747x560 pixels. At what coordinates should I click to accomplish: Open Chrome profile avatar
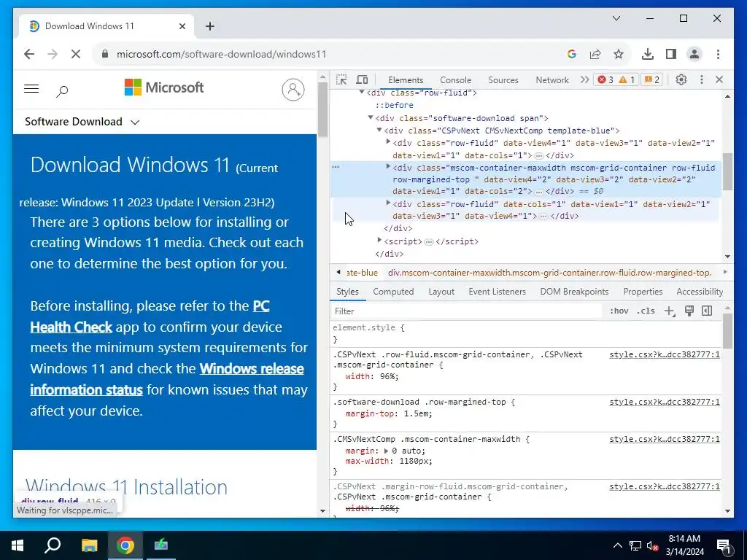pos(694,54)
